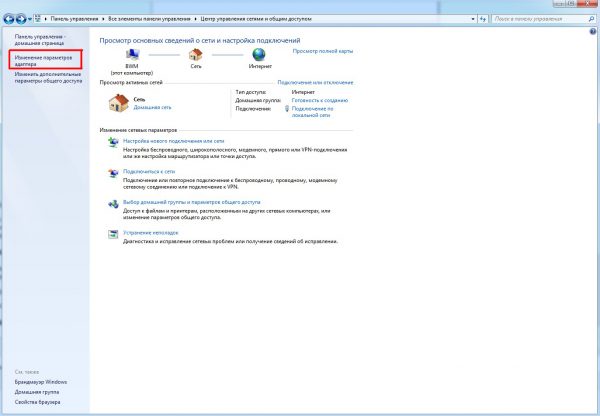Expand the address bar history dropdown
600x416 pixels.
473,19
